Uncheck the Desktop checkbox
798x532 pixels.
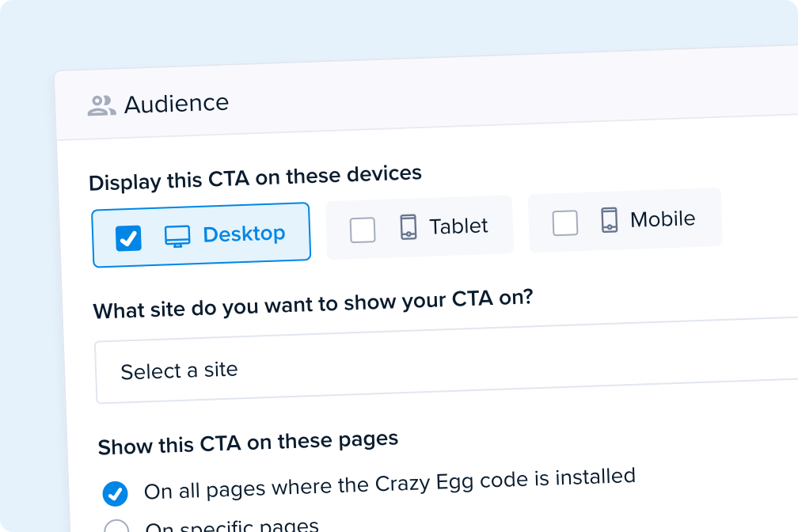click(x=128, y=238)
